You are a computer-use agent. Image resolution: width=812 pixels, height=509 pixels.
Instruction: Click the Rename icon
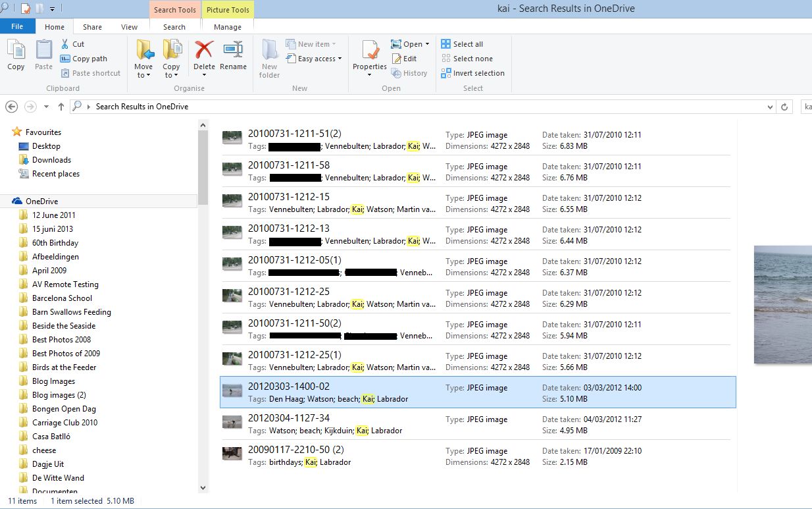pyautogui.click(x=233, y=50)
